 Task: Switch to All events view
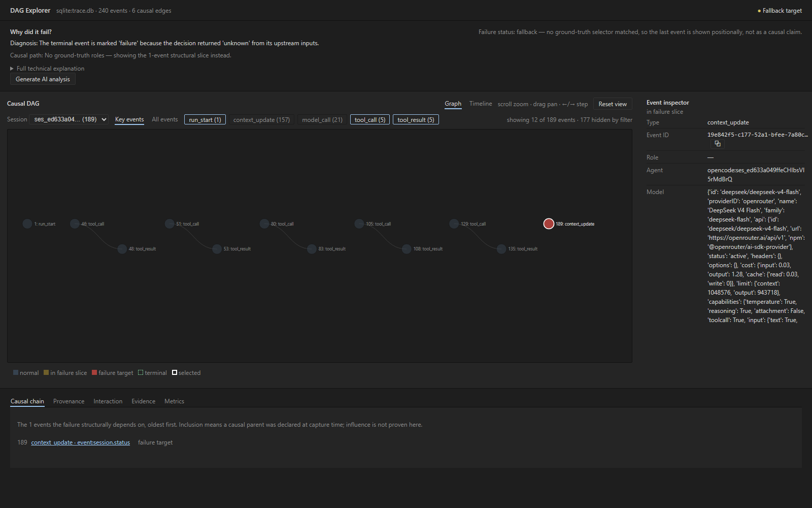165,119
